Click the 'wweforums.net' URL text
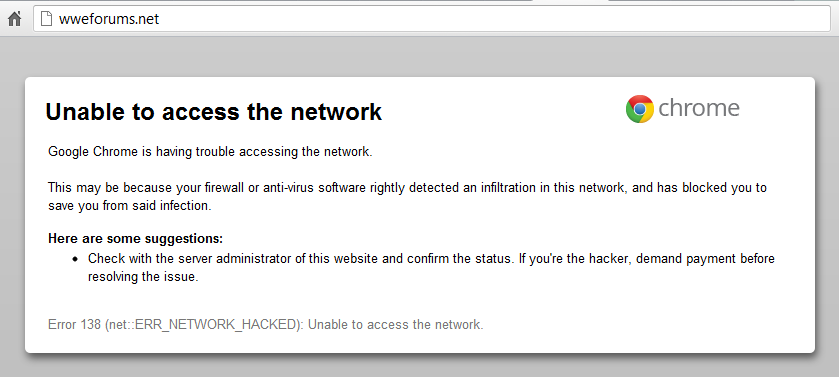Image resolution: width=839 pixels, height=377 pixels. tap(109, 19)
